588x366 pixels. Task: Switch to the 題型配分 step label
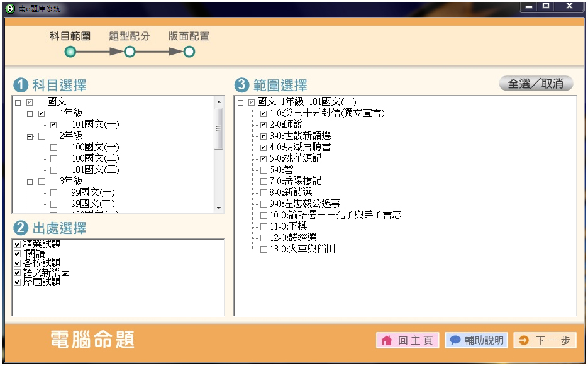click(x=130, y=36)
